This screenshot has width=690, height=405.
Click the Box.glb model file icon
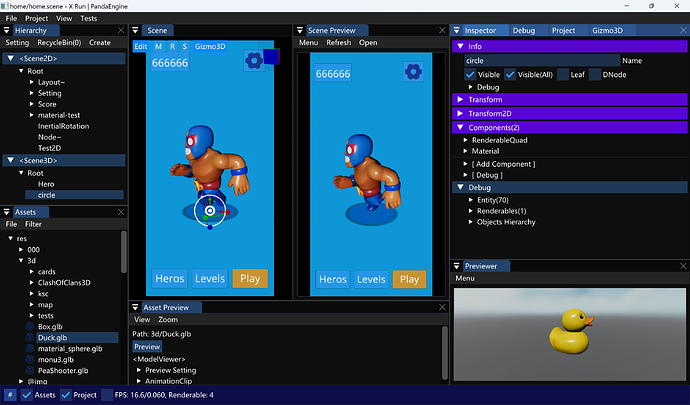point(29,327)
